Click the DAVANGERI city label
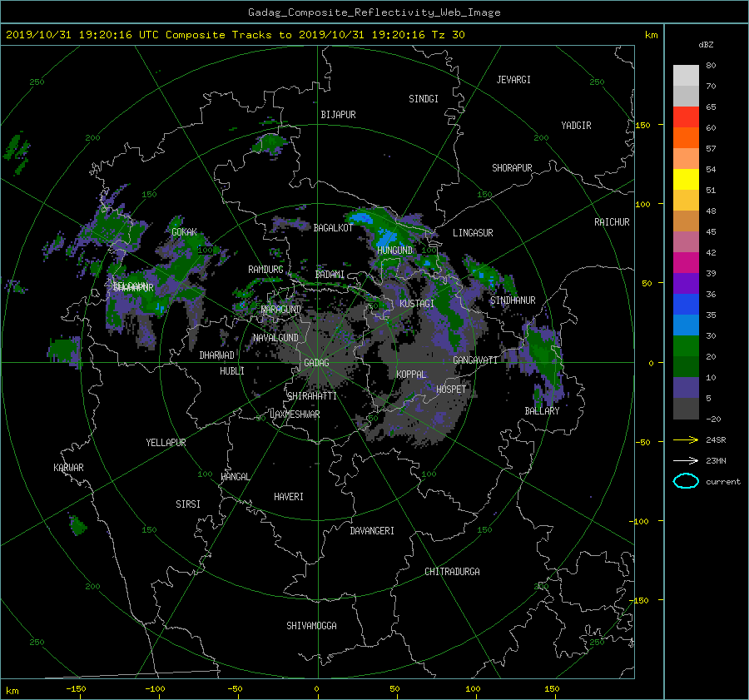The image size is (749, 700). (372, 531)
